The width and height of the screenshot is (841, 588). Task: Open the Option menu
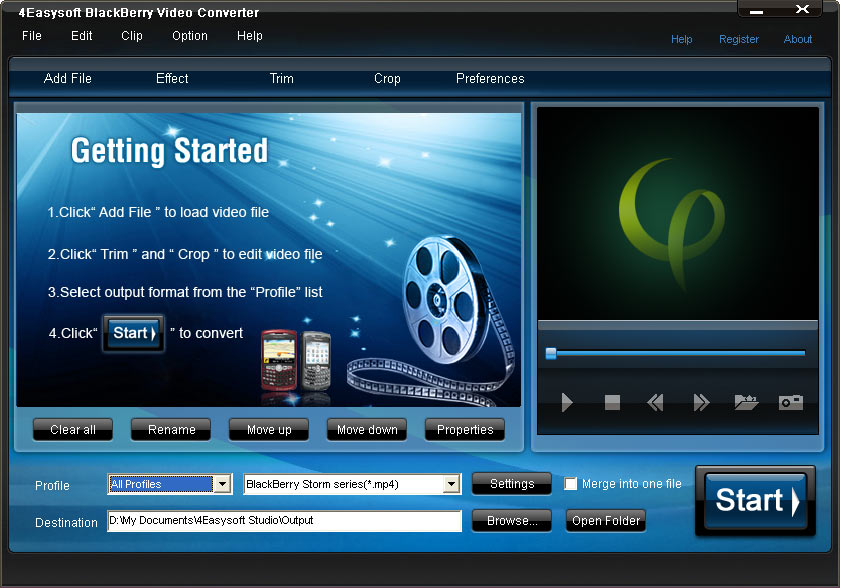[x=190, y=36]
